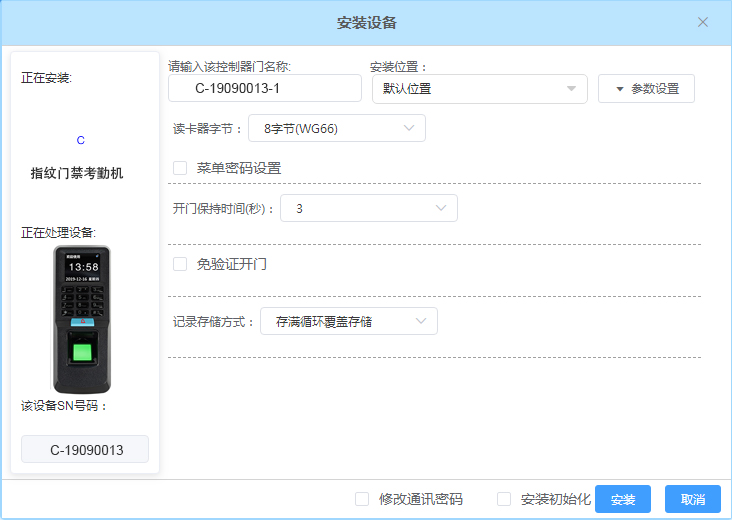Click the arrow icon in 安装位置 box
This screenshot has width=732, height=520.
[571, 89]
